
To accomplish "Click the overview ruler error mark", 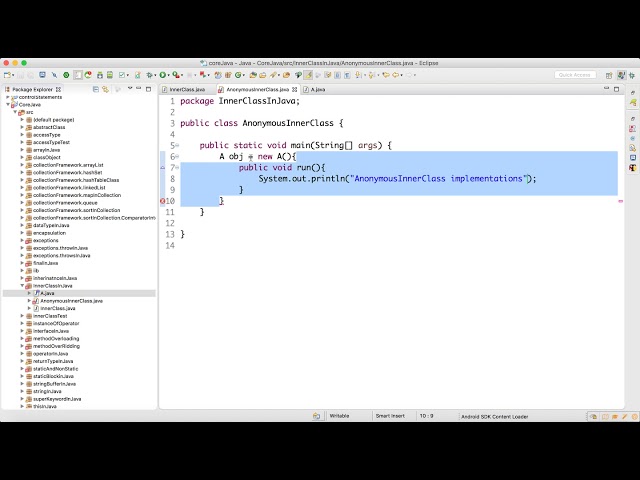I will [620, 201].
